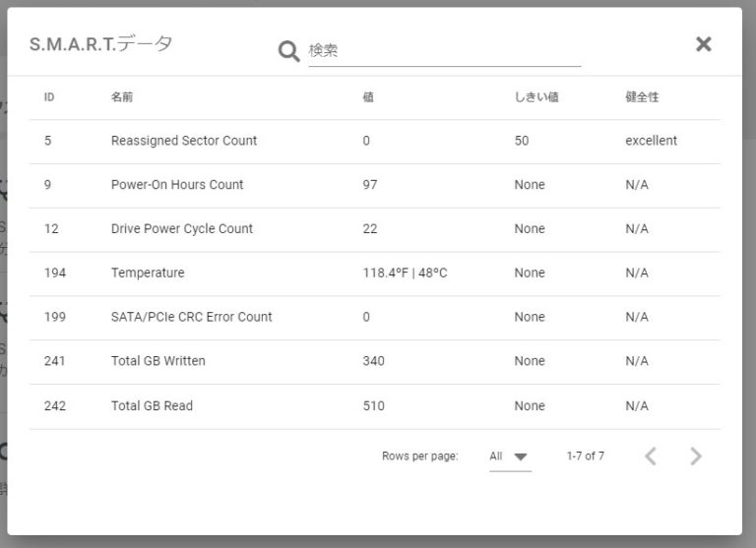This screenshot has width=756, height=548.
Task: Select the Reassigned Sector Count row
Action: click(x=184, y=141)
